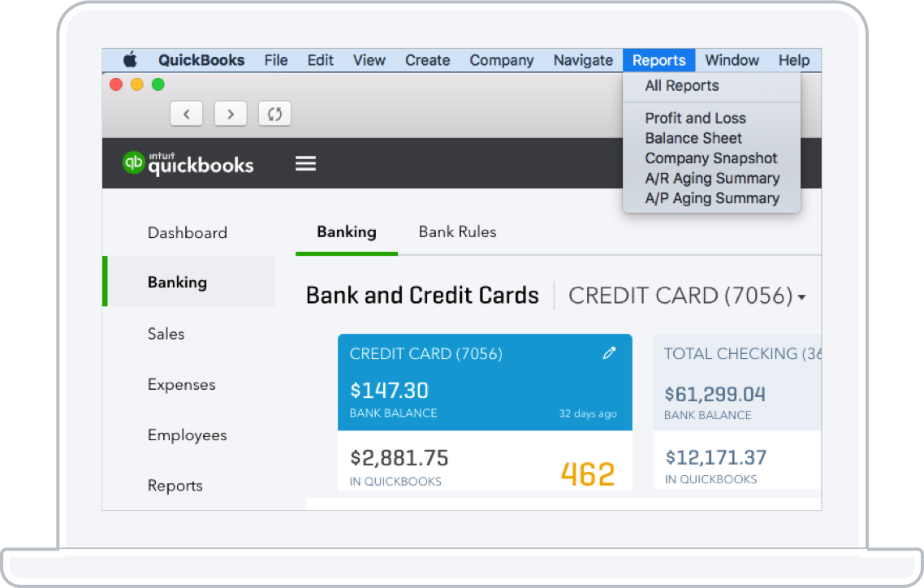This screenshot has height=588, width=924.
Task: Open the Company menu item
Action: pyautogui.click(x=501, y=59)
